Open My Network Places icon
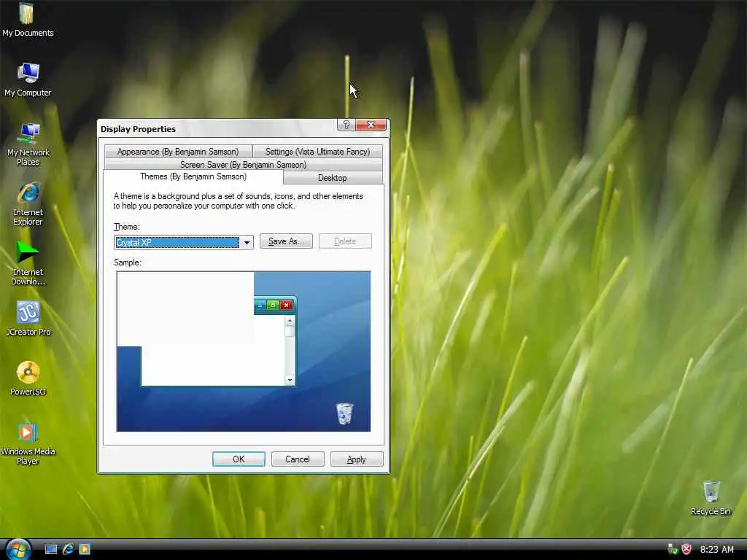The width and height of the screenshot is (747, 560). pos(28,144)
